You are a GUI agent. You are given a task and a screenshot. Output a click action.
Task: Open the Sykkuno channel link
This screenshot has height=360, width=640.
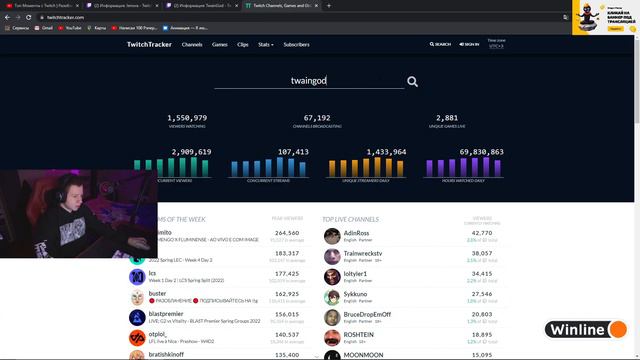pyautogui.click(x=356, y=294)
